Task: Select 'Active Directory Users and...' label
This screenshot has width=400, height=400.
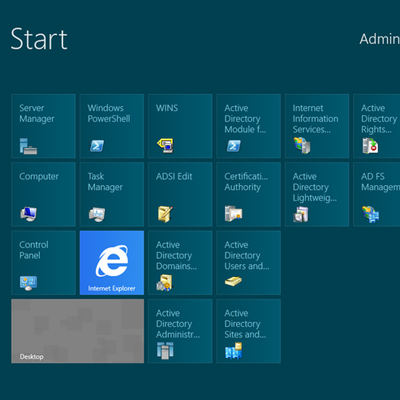Action: (247, 256)
